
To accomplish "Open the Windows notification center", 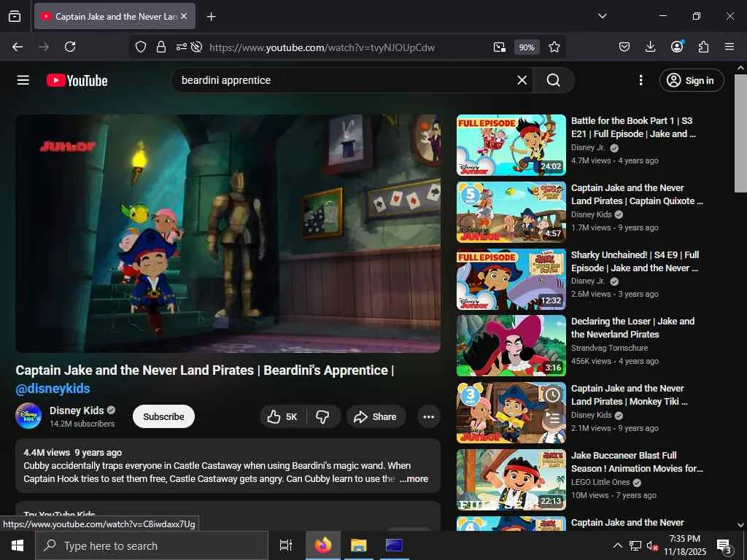I will point(724,546).
